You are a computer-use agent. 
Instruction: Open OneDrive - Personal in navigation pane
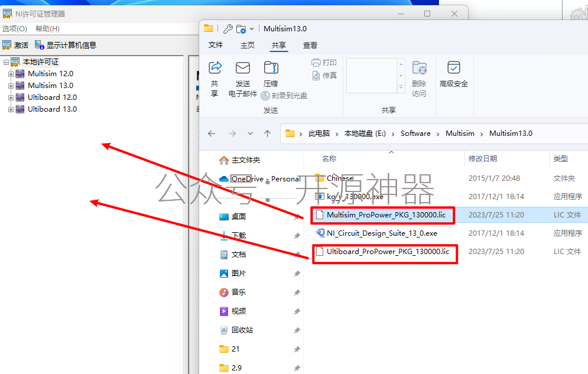pyautogui.click(x=260, y=179)
